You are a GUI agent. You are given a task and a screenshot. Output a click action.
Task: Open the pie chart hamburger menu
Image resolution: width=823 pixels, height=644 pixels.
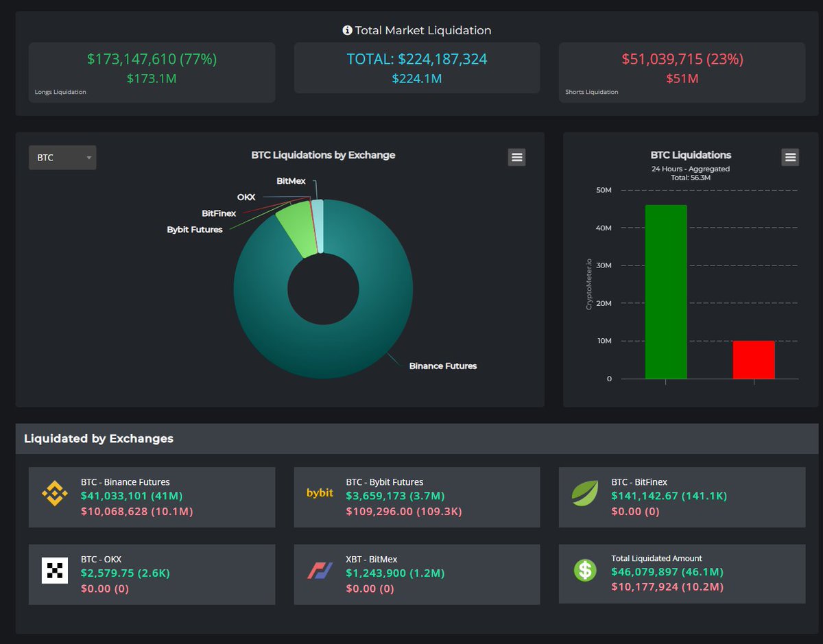pyautogui.click(x=517, y=157)
